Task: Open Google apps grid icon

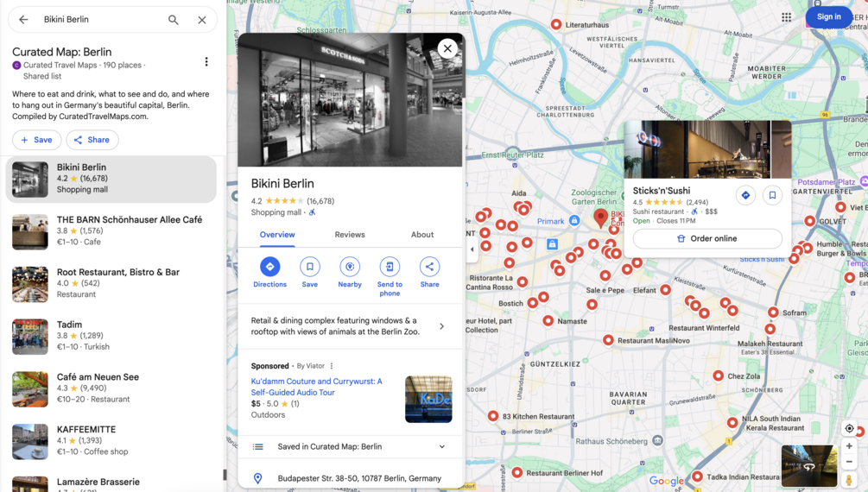Action: (786, 17)
